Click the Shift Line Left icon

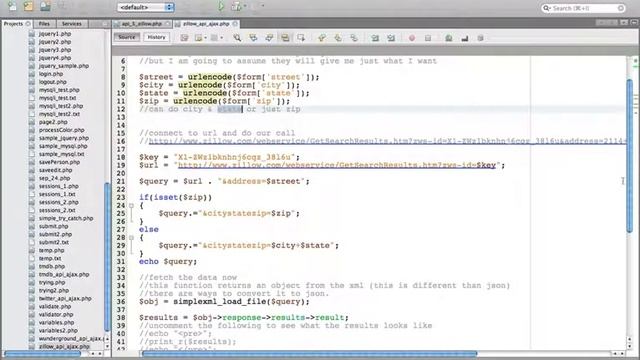click(375, 38)
